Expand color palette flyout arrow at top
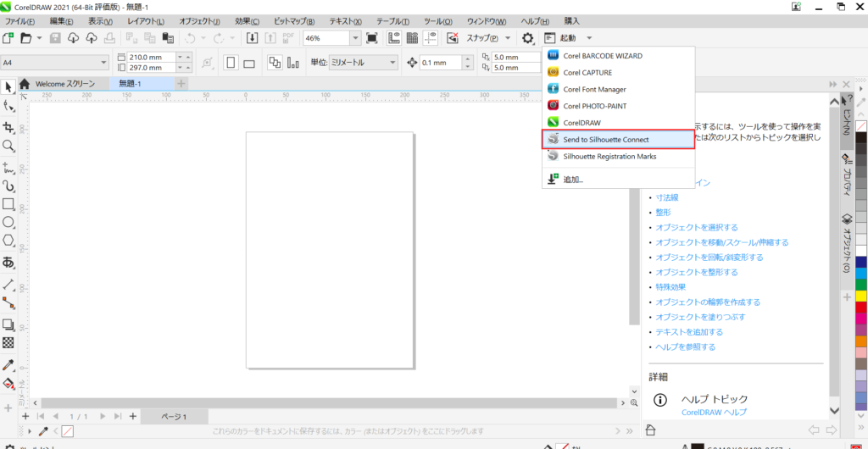The height and width of the screenshot is (449, 868). click(860, 88)
